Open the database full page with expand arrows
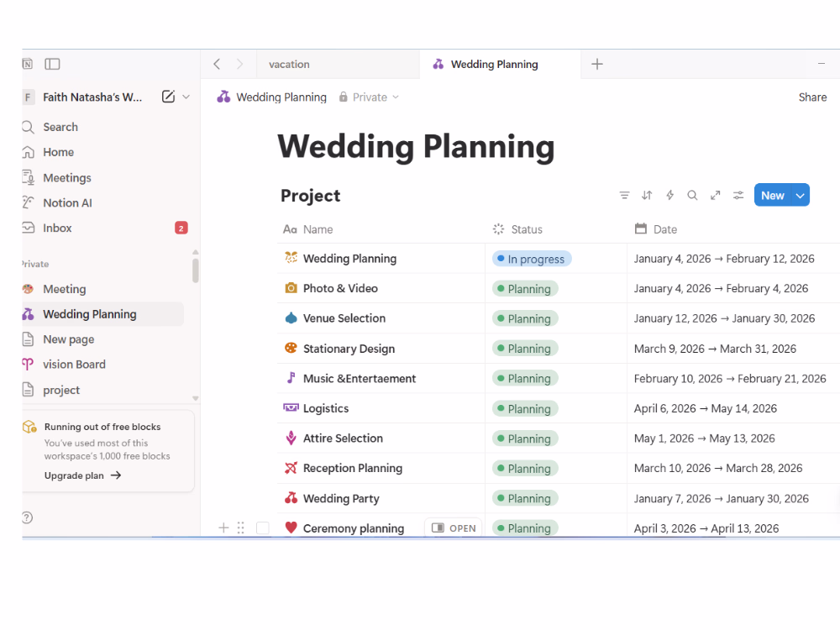 tap(715, 196)
